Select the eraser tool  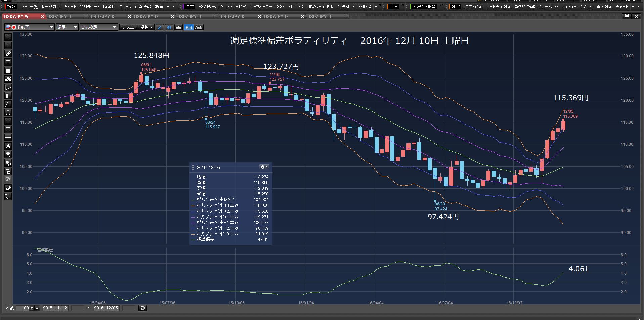pyautogui.click(x=8, y=188)
